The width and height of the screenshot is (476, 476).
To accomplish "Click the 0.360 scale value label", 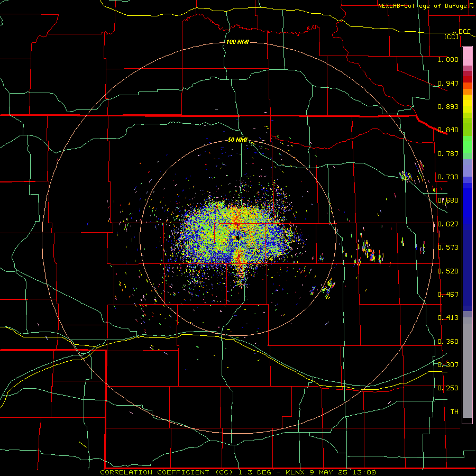I will [448, 342].
